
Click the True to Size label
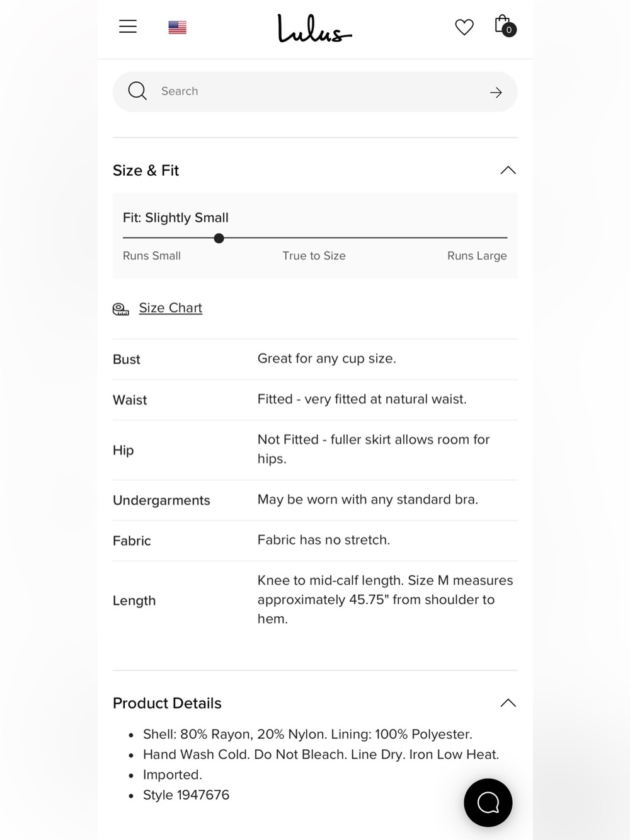(x=314, y=256)
